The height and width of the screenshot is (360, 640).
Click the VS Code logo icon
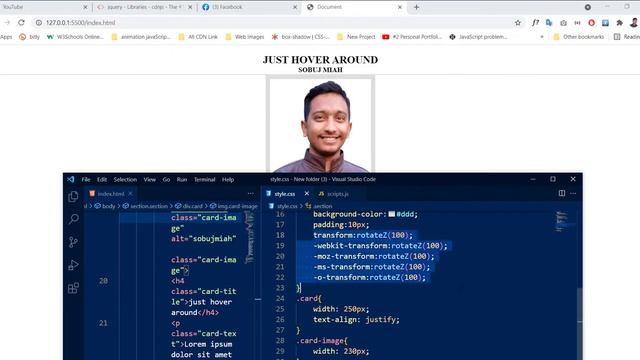coord(71,179)
